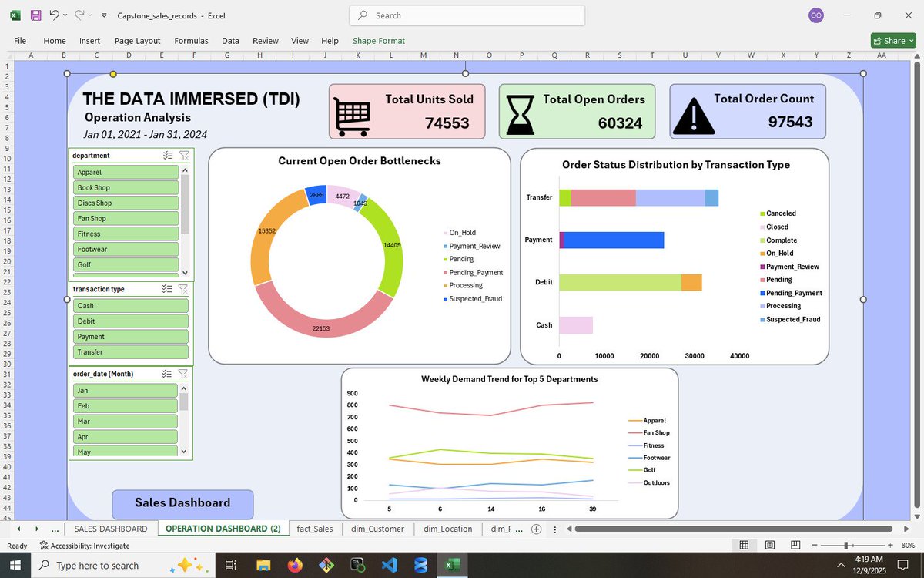Open Firefox from taskbar
This screenshot has width=924, height=578.
pos(295,565)
